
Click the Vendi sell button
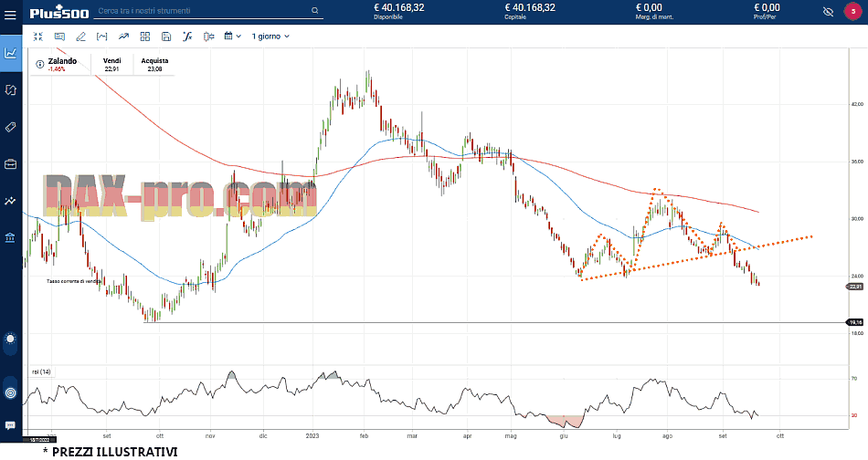pyautogui.click(x=111, y=65)
